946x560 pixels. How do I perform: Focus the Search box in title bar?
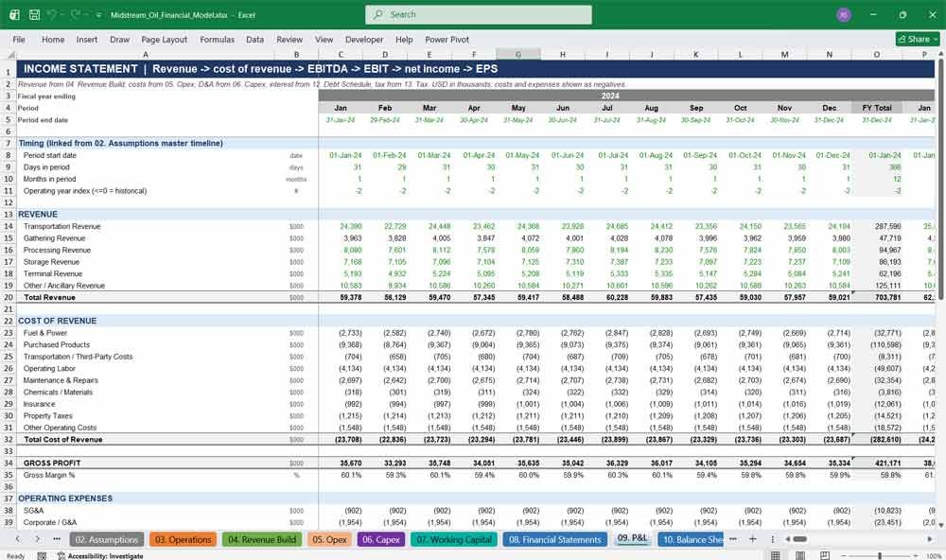point(479,14)
